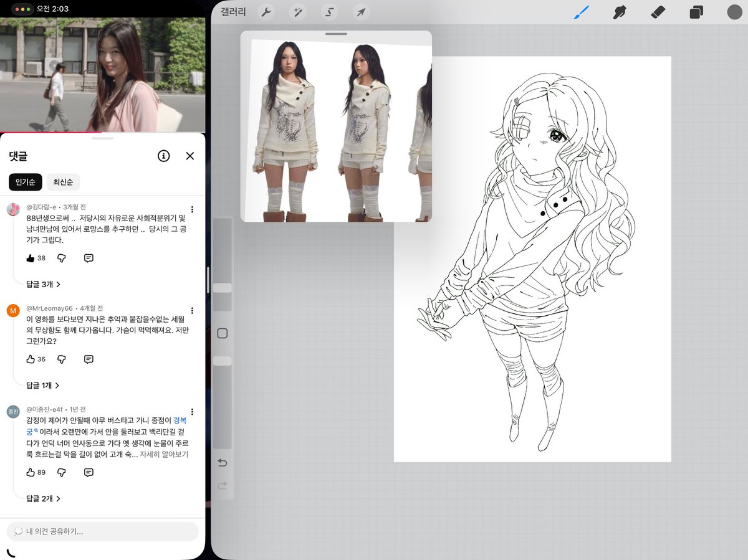Screen dimensions: 748x560
Task: Sort comments by 인기순
Action: [x=25, y=182]
